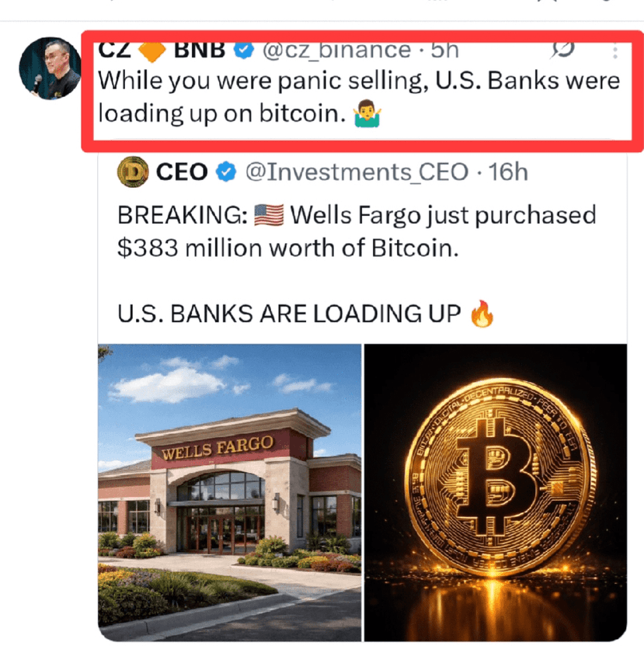This screenshot has width=644, height=656.
Task: Open the Wells Fargo building image
Action: tap(229, 492)
